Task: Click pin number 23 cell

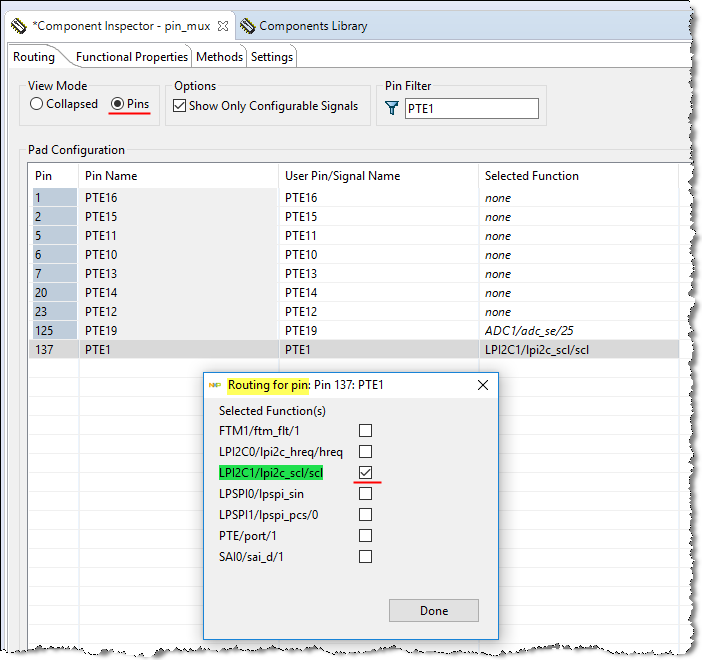Action: pos(54,312)
